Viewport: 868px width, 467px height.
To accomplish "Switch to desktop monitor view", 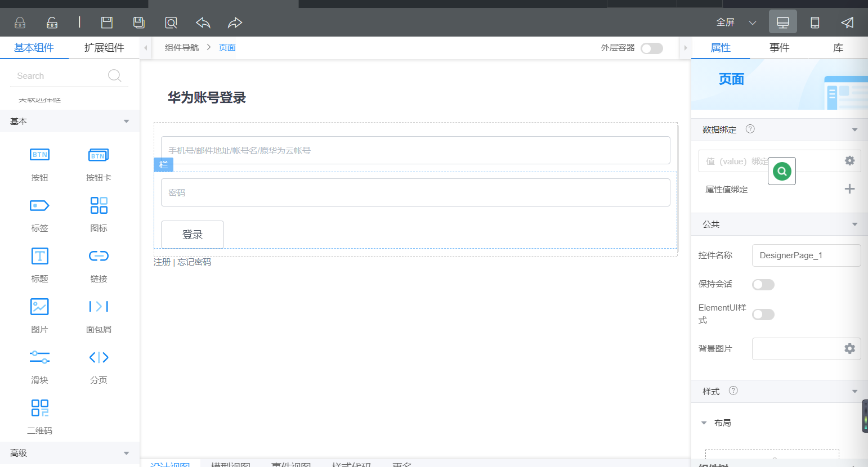I will (783, 23).
